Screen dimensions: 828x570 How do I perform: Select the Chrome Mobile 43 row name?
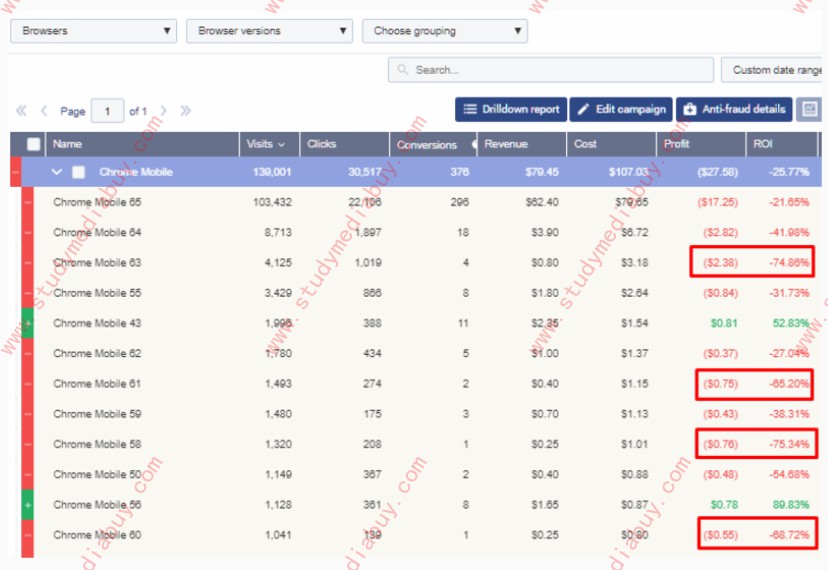pos(97,323)
